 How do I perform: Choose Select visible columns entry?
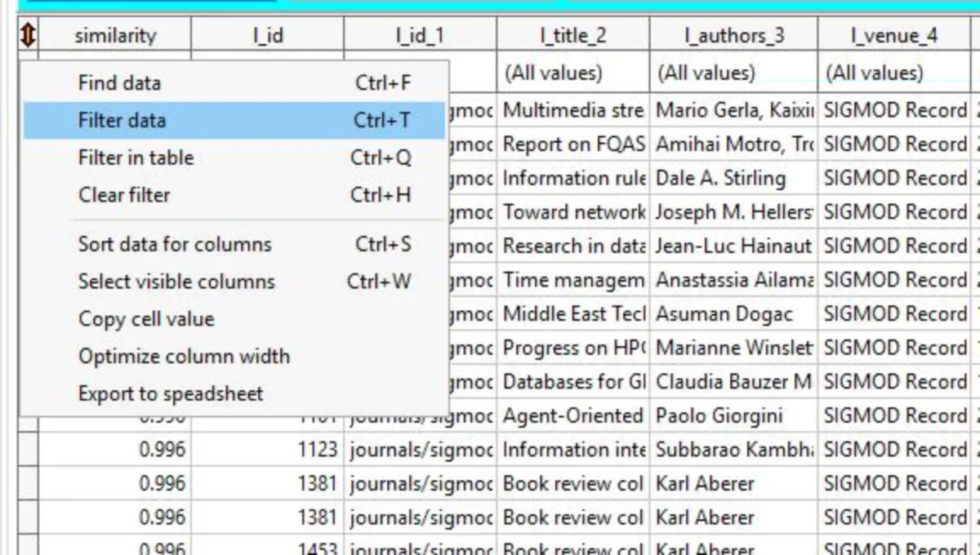234,282
